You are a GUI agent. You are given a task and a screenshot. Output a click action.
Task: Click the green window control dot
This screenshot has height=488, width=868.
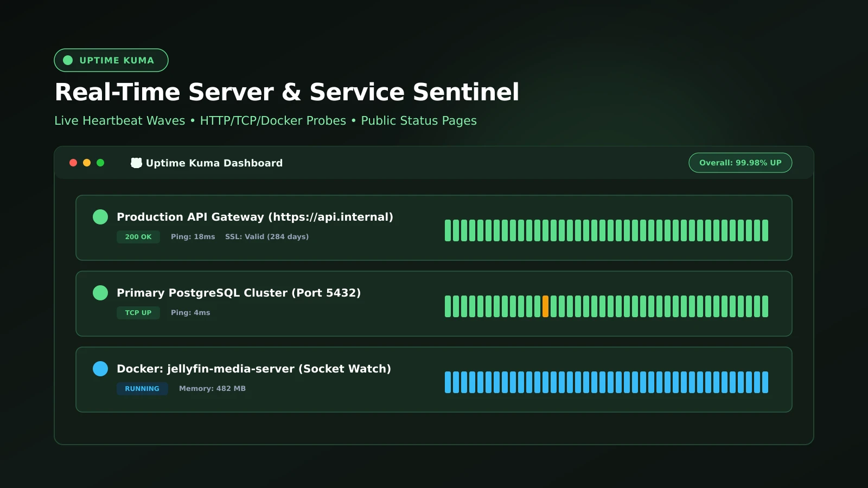100,163
